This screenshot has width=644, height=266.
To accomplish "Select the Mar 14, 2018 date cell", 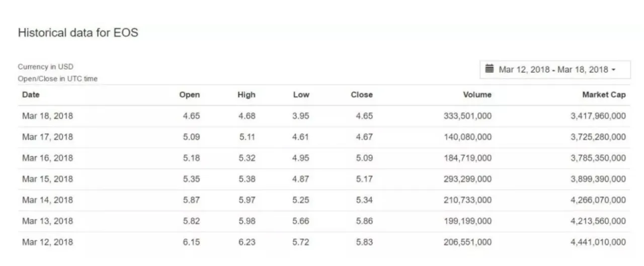I will (47, 200).
